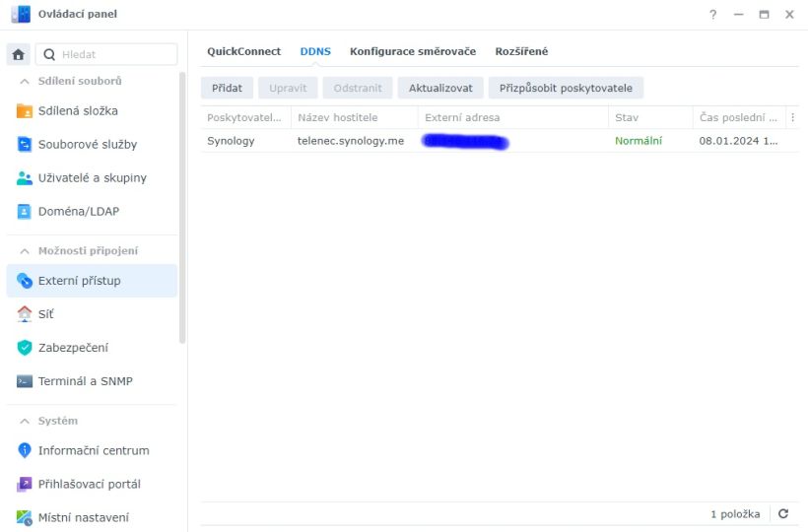
Task: Open Sdílená složka folder icon
Action: pyautogui.click(x=25, y=111)
